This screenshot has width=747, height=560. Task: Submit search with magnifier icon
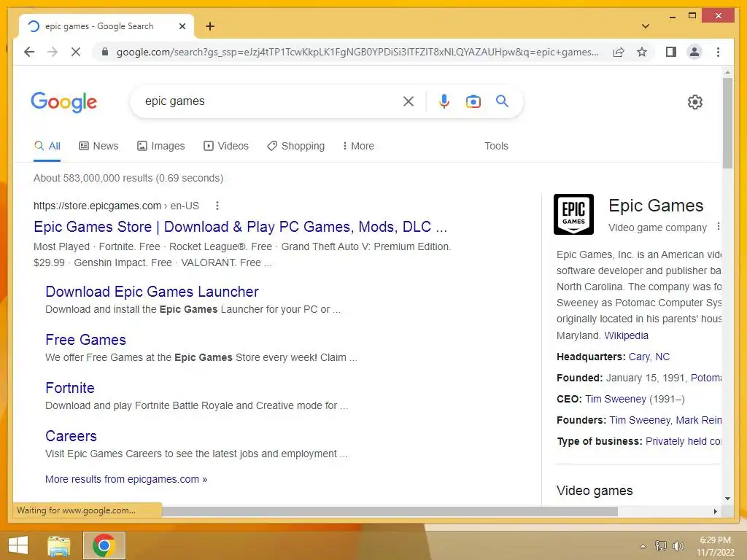point(502,101)
